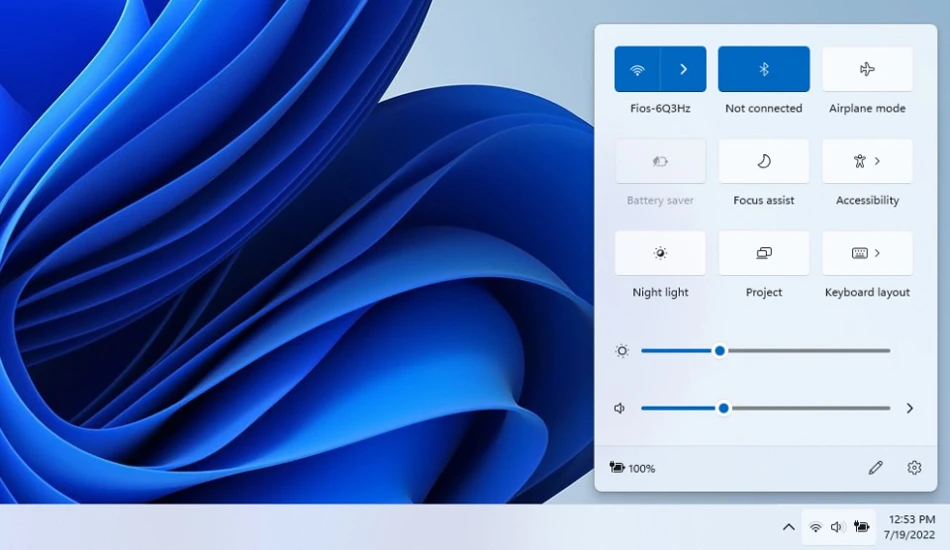This screenshot has width=950, height=550.
Task: Click the Focus assist label
Action: pyautogui.click(x=763, y=200)
